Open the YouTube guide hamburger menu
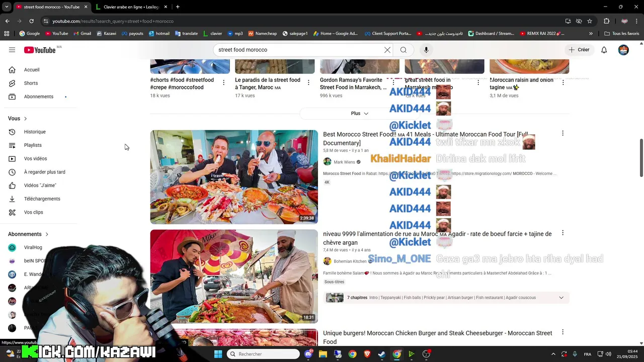This screenshot has width=644, height=362. point(12,50)
